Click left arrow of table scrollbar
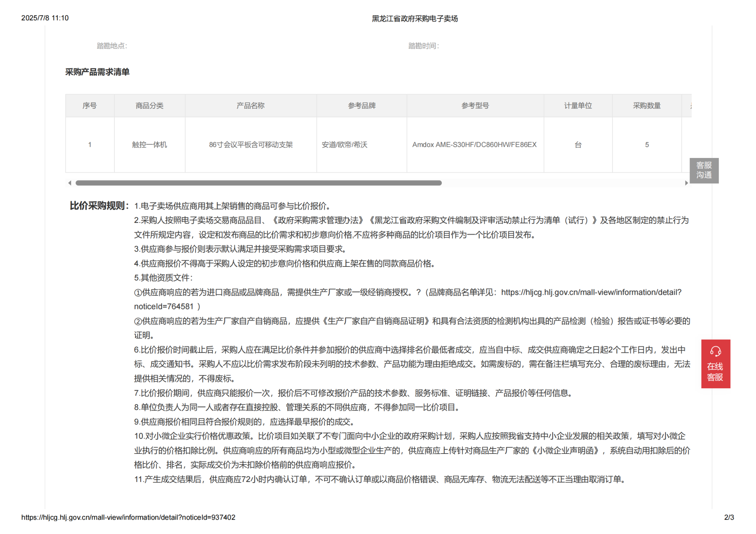Image resolution: width=756 pixels, height=534 pixels. (x=69, y=183)
